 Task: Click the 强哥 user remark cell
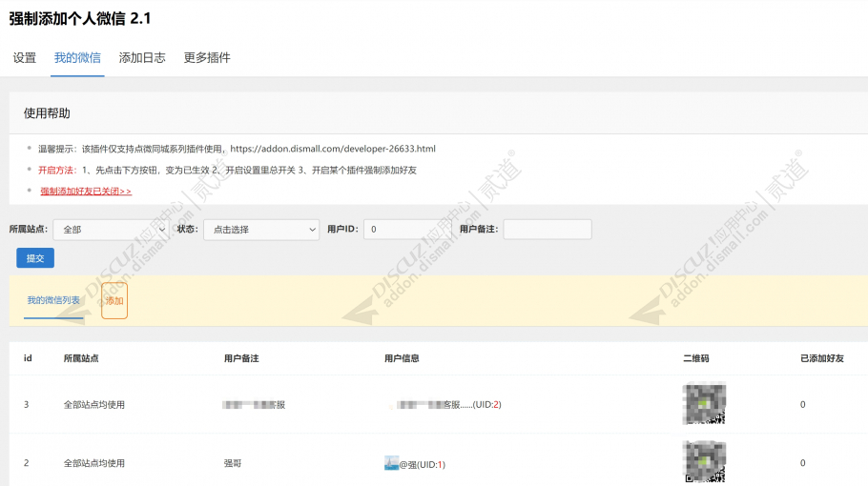(233, 463)
